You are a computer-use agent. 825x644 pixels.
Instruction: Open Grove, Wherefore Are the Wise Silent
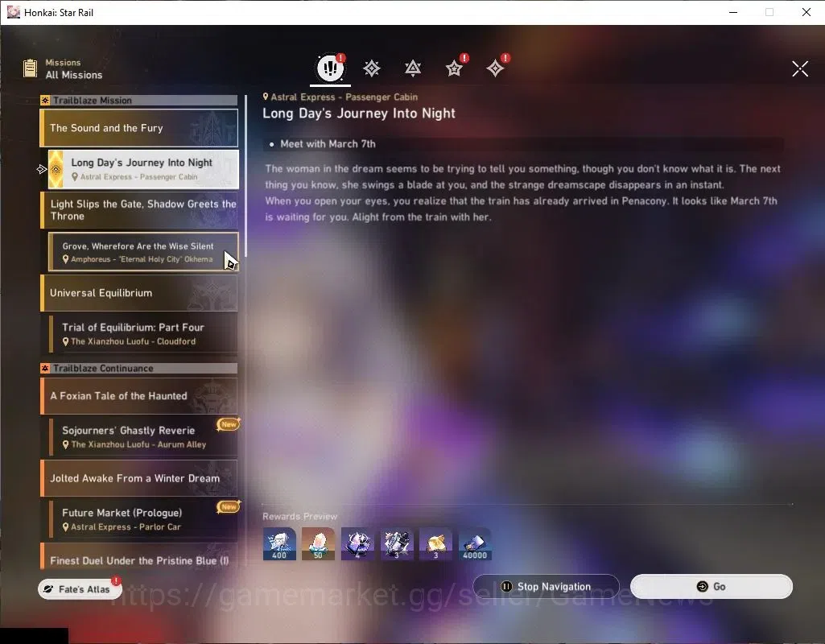(143, 252)
